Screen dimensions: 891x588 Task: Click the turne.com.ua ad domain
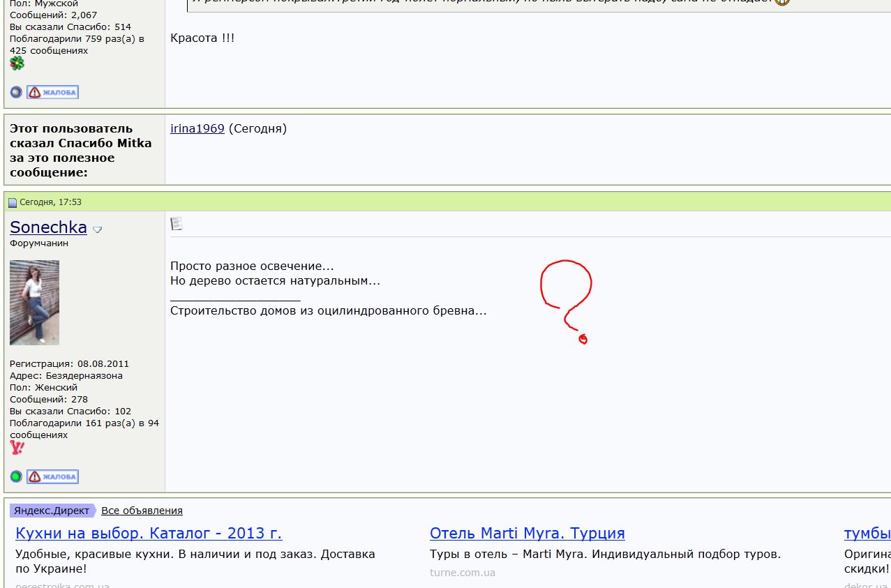point(463,573)
